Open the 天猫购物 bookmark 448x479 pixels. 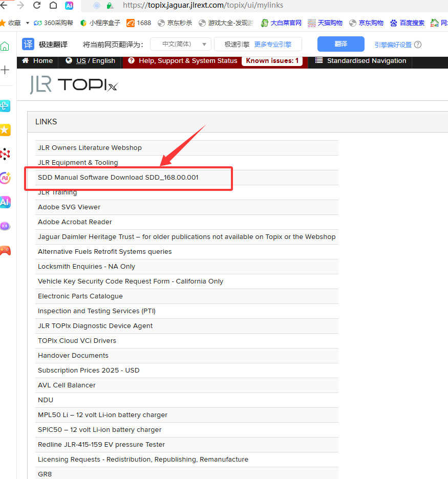tap(325, 23)
